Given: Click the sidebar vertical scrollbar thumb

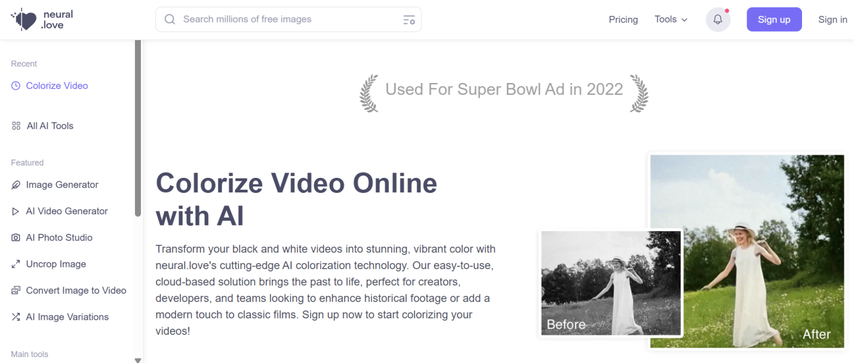Looking at the screenshot, I should pos(138,128).
